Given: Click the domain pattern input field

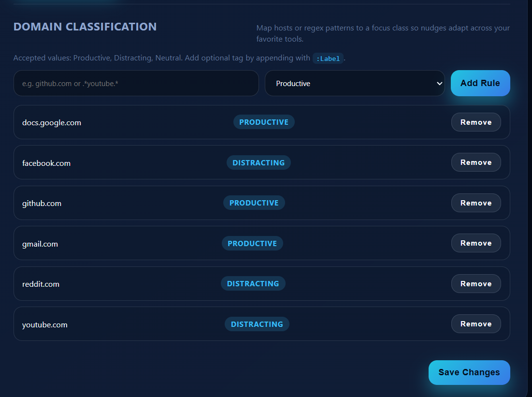Looking at the screenshot, I should [136, 83].
